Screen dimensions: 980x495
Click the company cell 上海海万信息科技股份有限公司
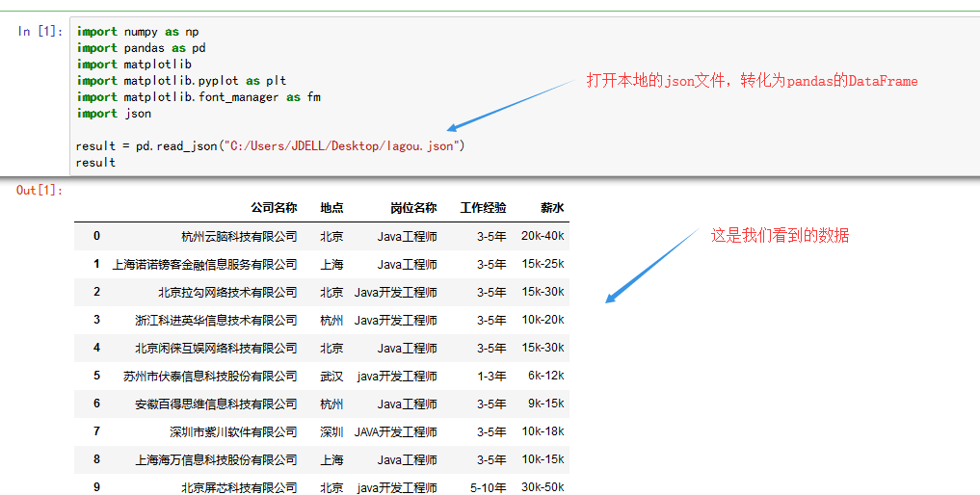pyautogui.click(x=216, y=460)
